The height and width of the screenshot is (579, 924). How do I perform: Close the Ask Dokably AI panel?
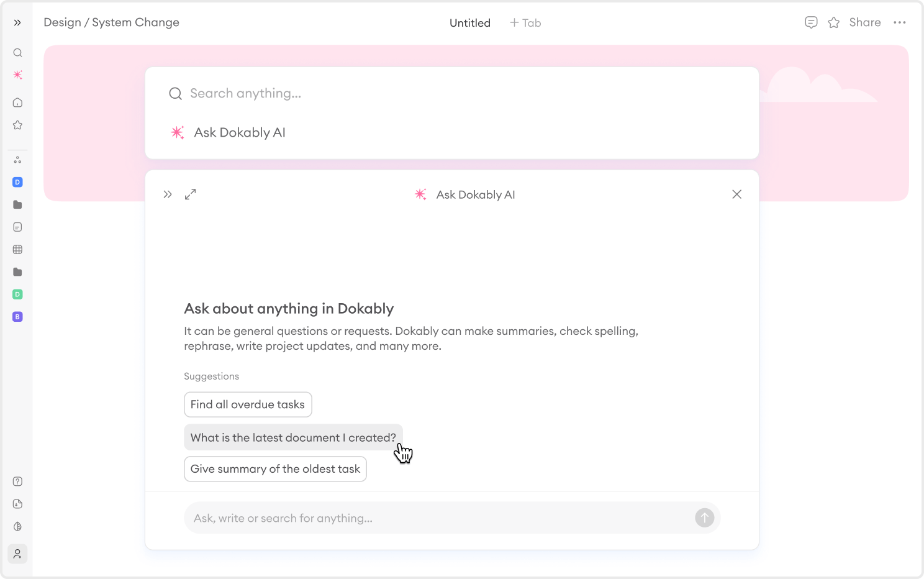[737, 194]
